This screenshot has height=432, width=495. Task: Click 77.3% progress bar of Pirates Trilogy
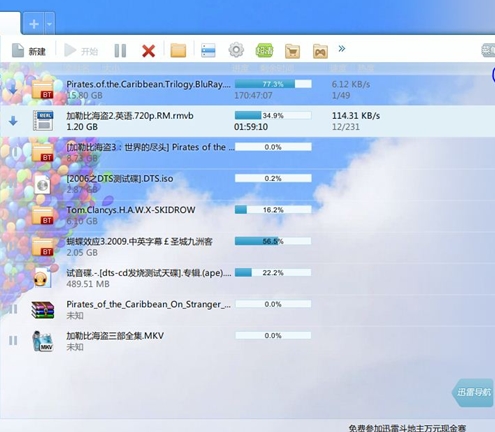(273, 84)
